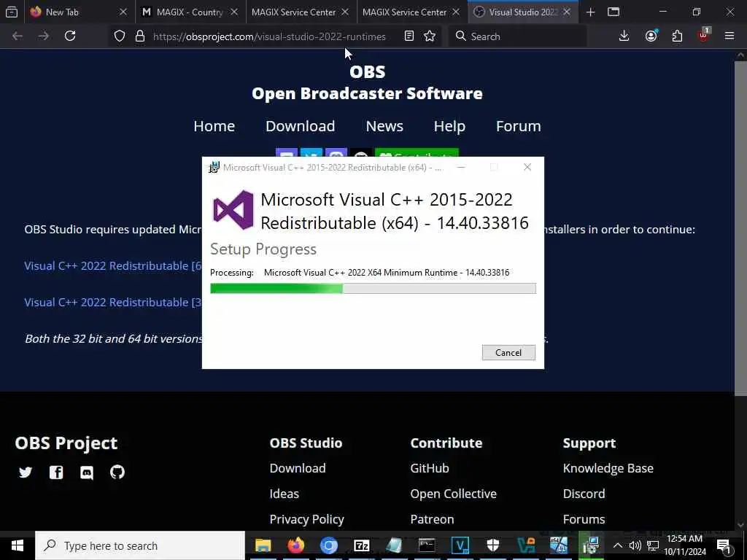Viewport: 747px width, 560px height.
Task: Show hidden tray icons chevron
Action: [x=617, y=545]
